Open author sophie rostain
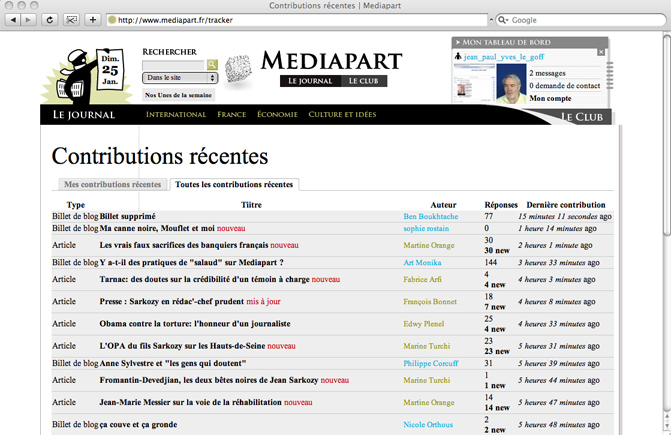This screenshot has height=435, width=671. coord(426,228)
